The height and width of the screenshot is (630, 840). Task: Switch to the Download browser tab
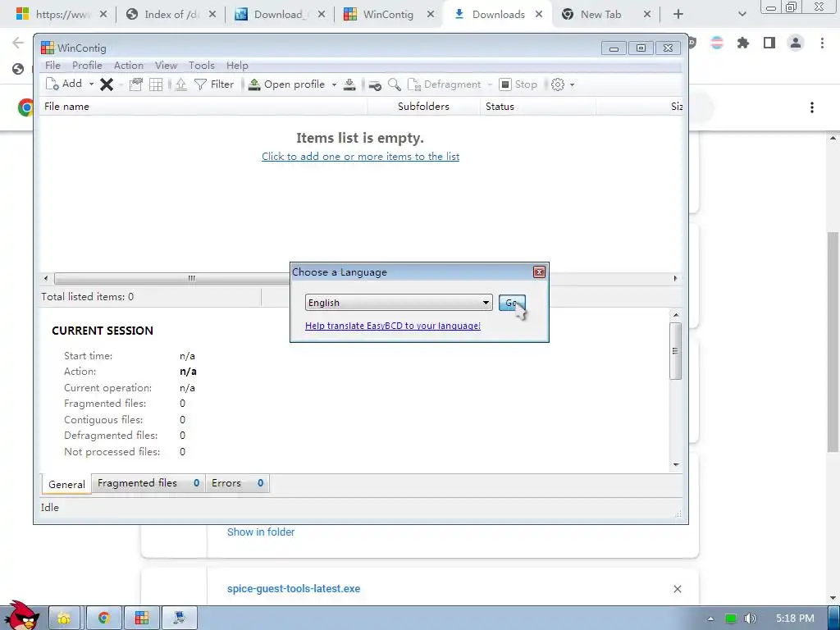tap(279, 15)
